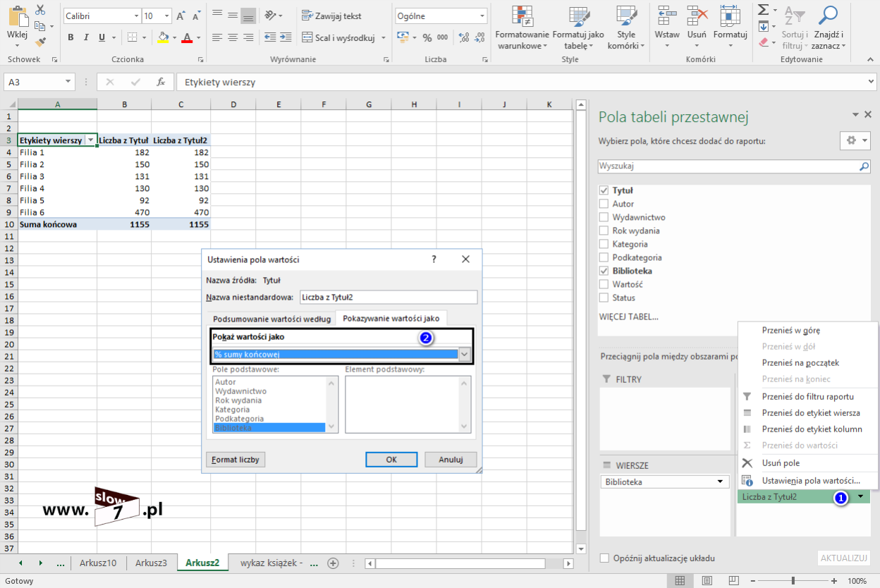The image size is (880, 588).
Task: Apply percent style to cells
Action: (x=427, y=37)
